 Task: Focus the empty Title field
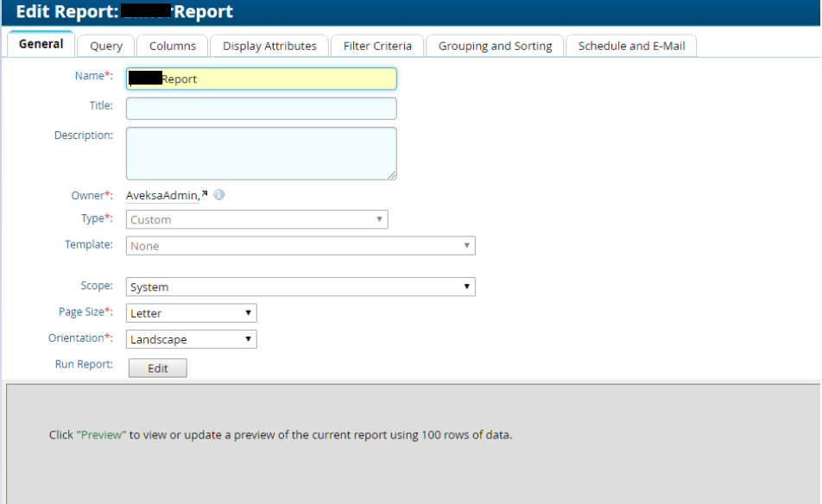click(261, 109)
